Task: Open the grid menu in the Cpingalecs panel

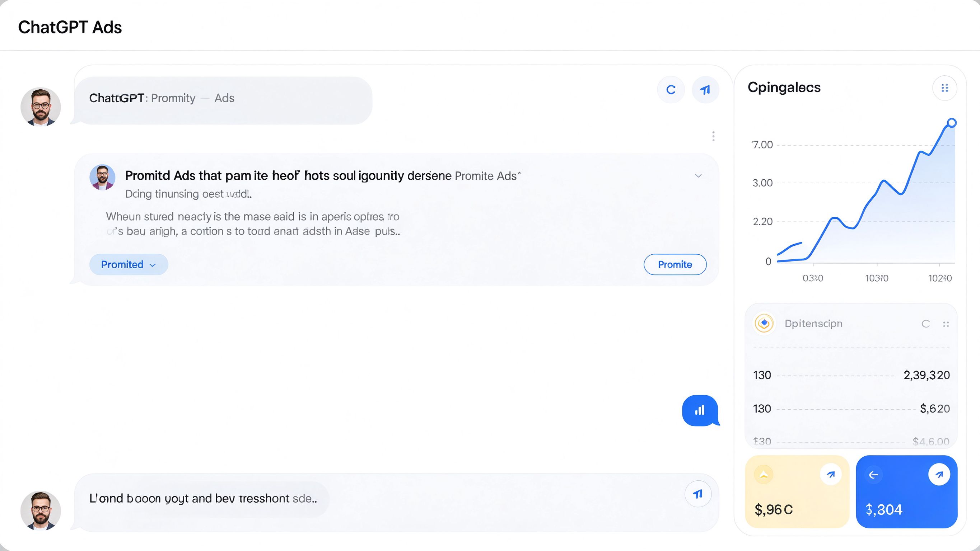Action: [944, 88]
